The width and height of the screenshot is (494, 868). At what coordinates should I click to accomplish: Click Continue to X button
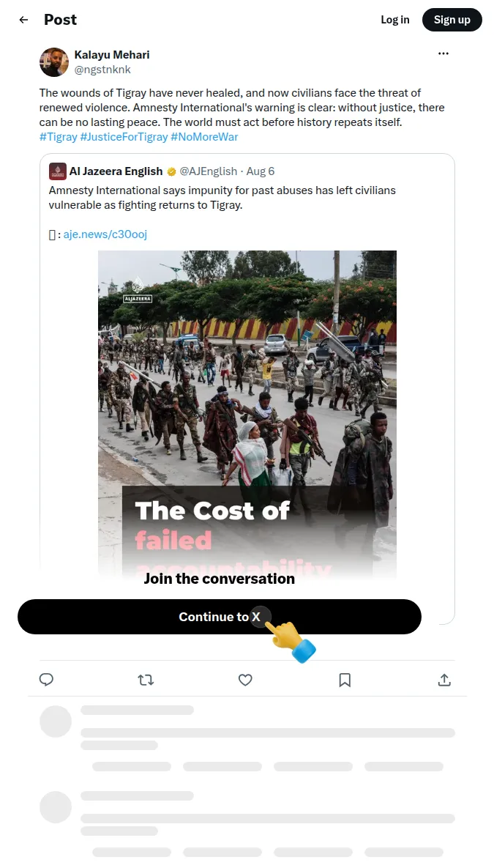point(220,617)
